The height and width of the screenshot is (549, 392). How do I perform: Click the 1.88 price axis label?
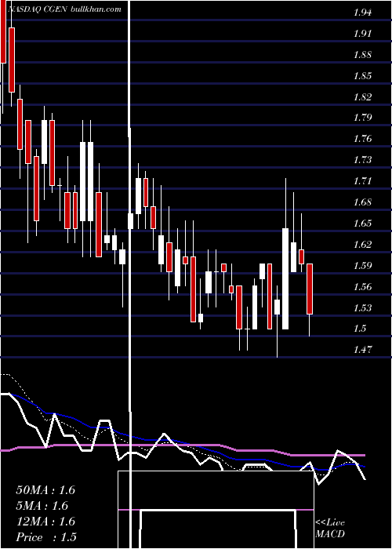(362, 55)
